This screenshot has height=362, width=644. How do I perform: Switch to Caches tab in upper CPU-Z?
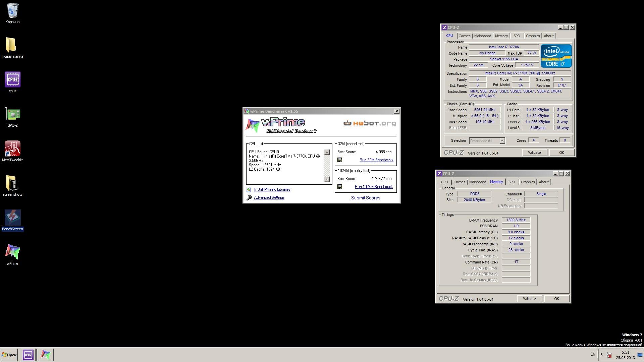(464, 36)
